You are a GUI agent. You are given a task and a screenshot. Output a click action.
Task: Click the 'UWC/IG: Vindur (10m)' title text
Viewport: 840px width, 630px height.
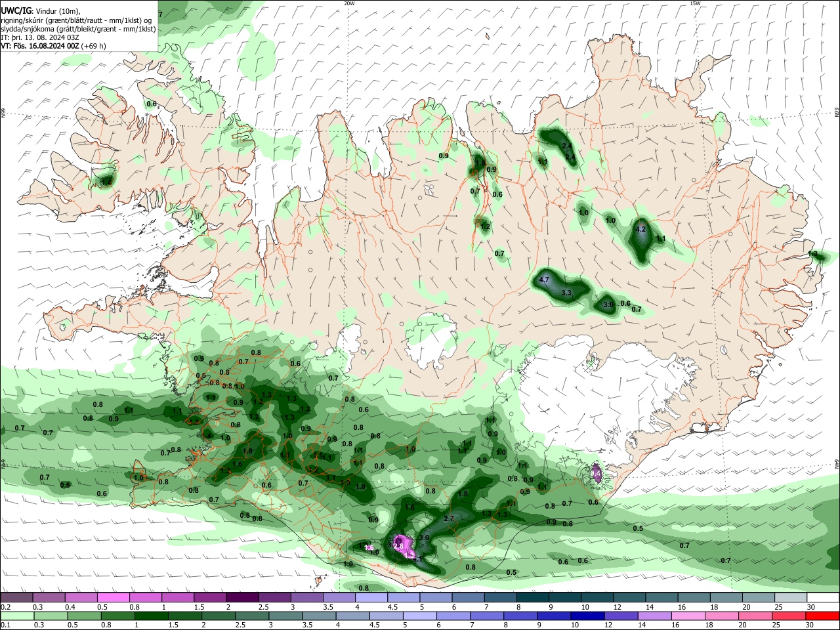[x=40, y=10]
